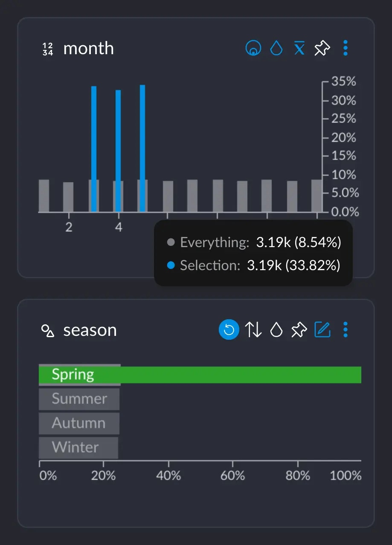The image size is (392, 545).
Task: Toggle Winter into the selection
Action: tap(78, 448)
